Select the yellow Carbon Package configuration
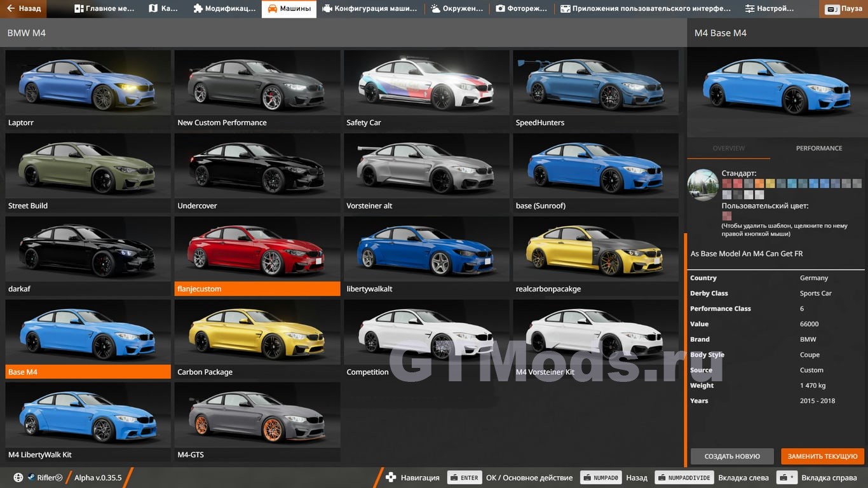868x488 pixels. tap(257, 339)
